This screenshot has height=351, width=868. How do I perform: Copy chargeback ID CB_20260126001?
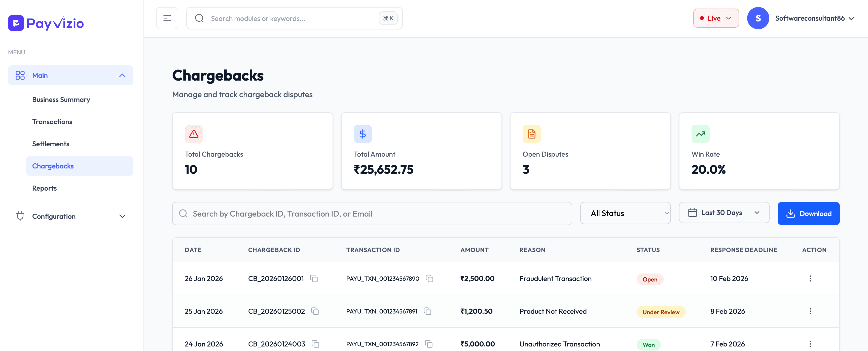314,279
